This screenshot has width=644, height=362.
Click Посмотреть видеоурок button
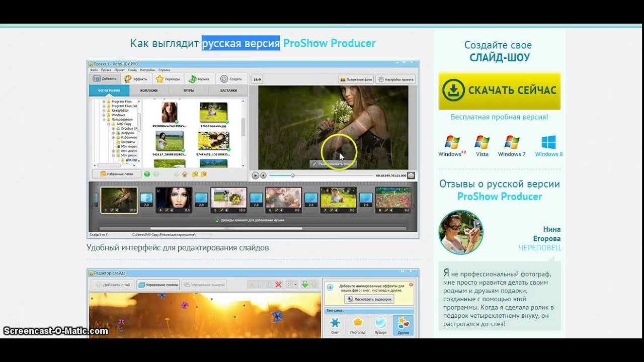[x=369, y=299]
